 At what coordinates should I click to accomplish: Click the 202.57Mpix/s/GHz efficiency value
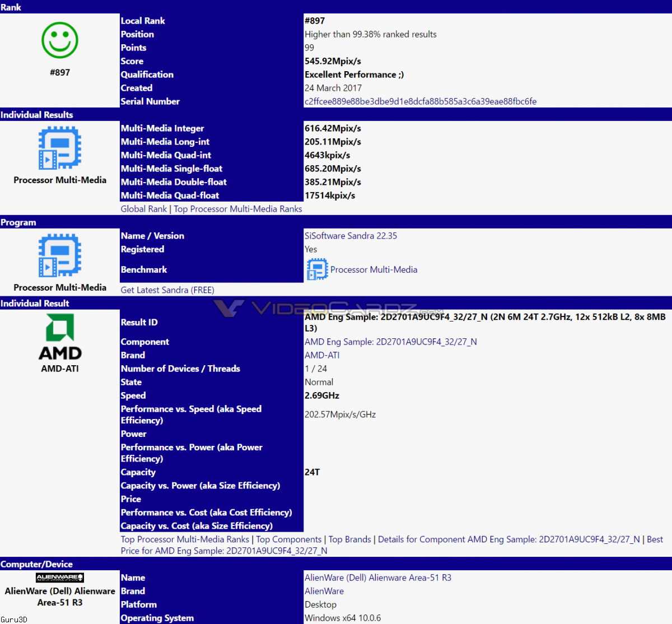coord(340,415)
